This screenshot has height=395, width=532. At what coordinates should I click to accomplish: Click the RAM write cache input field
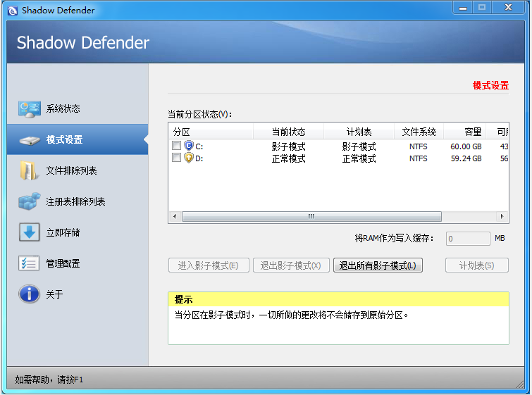[467, 239]
